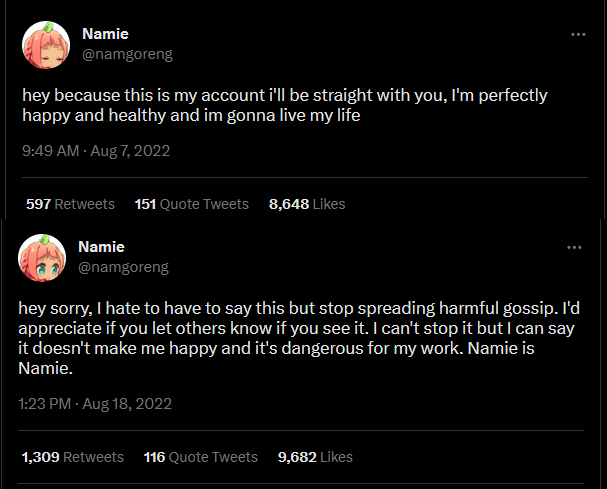Click the @namgoreng handle on the August 7 tweet
The image size is (607, 489).
click(x=124, y=54)
